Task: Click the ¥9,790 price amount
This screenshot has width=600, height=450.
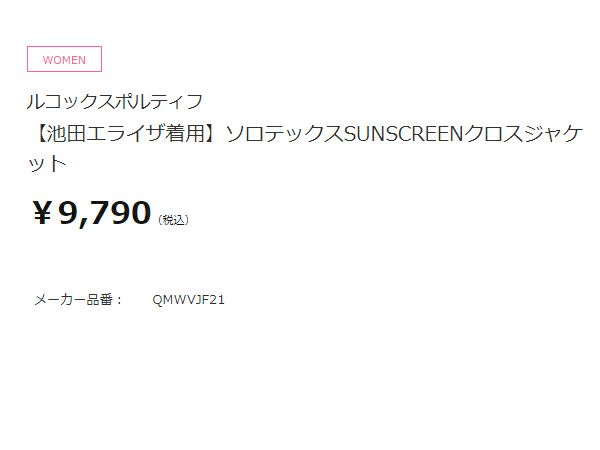Action: tap(92, 213)
